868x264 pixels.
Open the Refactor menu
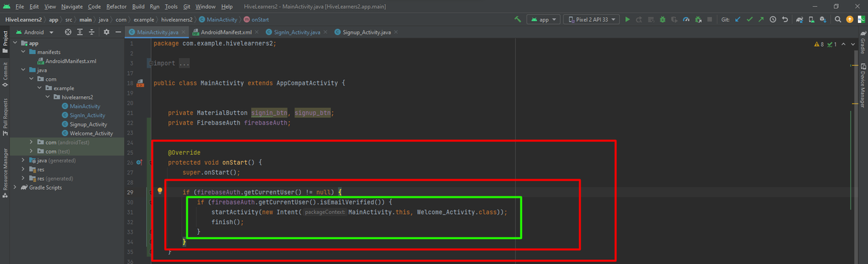tap(116, 6)
